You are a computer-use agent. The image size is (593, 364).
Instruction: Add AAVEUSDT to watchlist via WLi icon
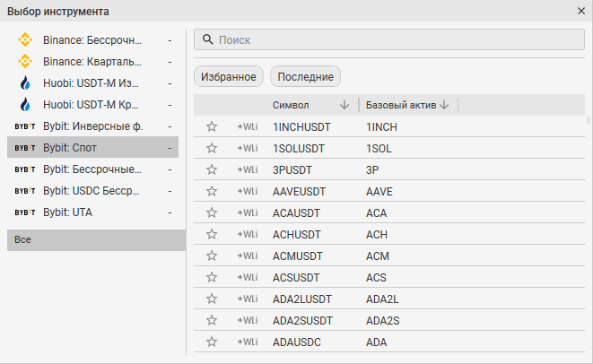pyautogui.click(x=248, y=191)
